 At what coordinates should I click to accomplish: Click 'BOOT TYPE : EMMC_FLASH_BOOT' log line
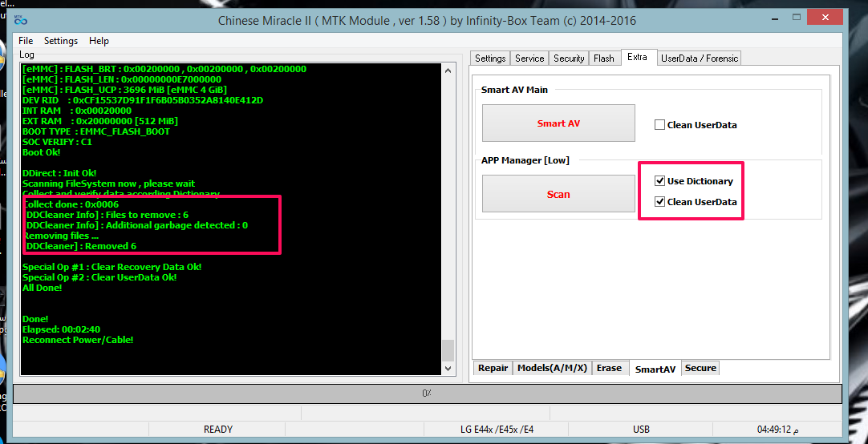(x=96, y=131)
